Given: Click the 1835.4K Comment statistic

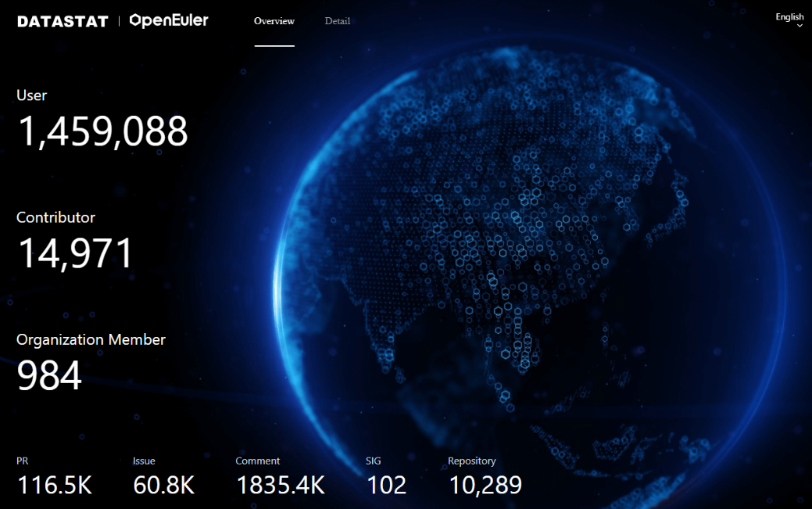Looking at the screenshot, I should point(280,486).
